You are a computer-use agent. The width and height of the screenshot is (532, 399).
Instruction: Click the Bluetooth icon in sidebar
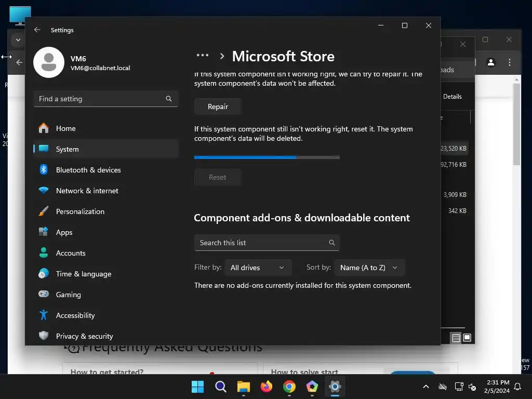[x=44, y=169]
